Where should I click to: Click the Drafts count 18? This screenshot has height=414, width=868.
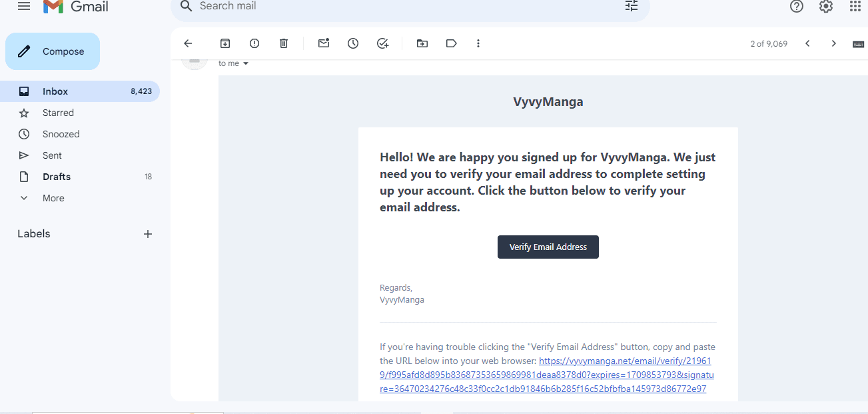pos(148,177)
